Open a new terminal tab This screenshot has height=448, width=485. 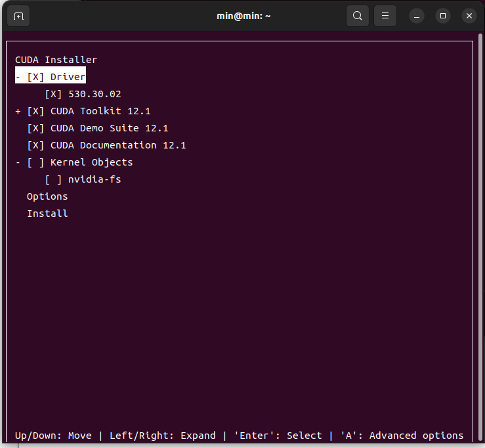[18, 16]
